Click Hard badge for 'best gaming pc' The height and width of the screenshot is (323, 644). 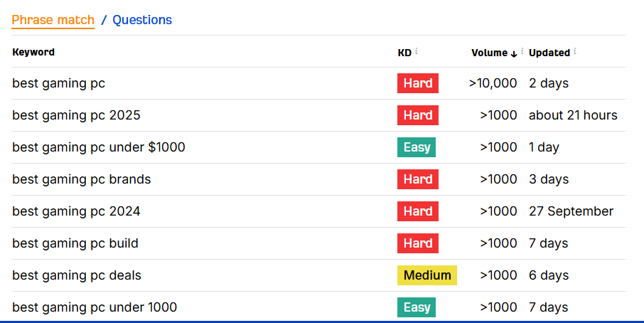(418, 83)
